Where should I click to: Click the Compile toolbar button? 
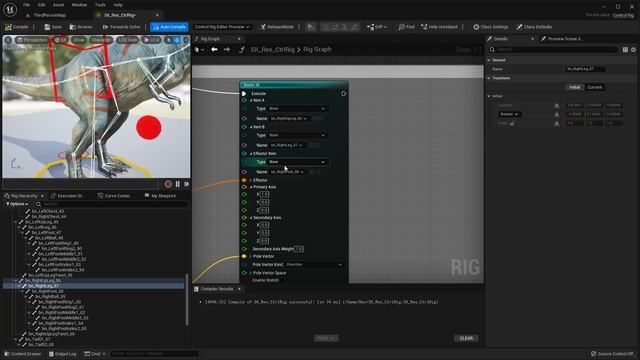point(17,27)
